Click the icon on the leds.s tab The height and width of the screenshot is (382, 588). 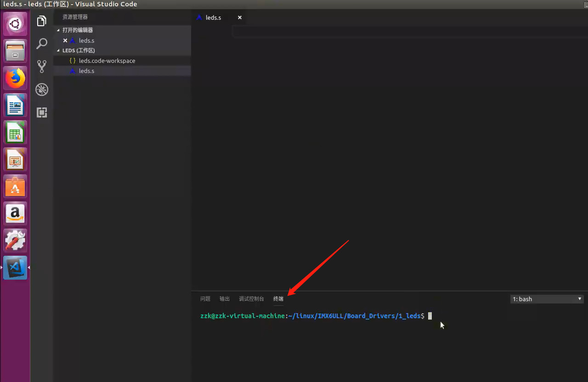click(x=199, y=17)
